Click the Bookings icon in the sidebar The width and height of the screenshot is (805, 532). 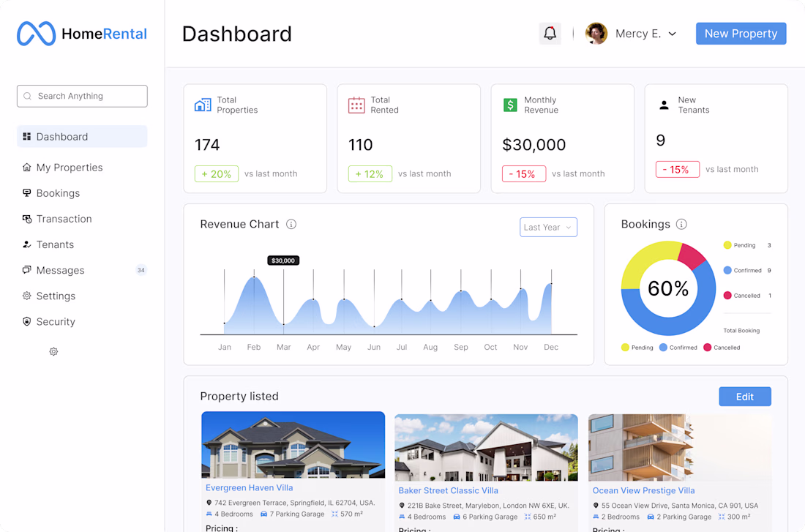click(26, 192)
